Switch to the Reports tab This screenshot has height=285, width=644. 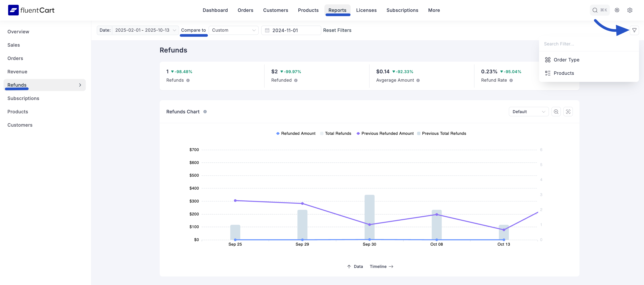pyautogui.click(x=338, y=10)
